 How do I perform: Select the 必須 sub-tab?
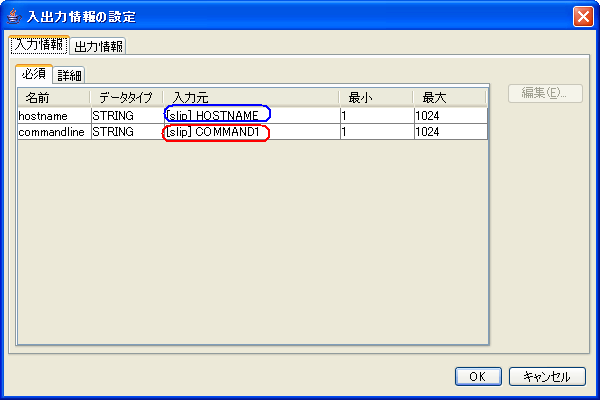coord(34,73)
